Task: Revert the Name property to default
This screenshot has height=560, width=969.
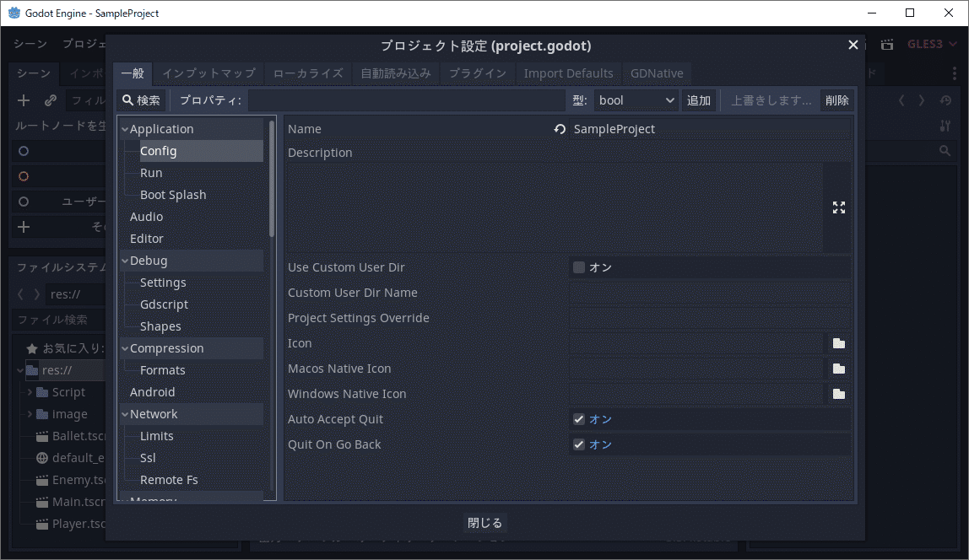Action: [560, 129]
